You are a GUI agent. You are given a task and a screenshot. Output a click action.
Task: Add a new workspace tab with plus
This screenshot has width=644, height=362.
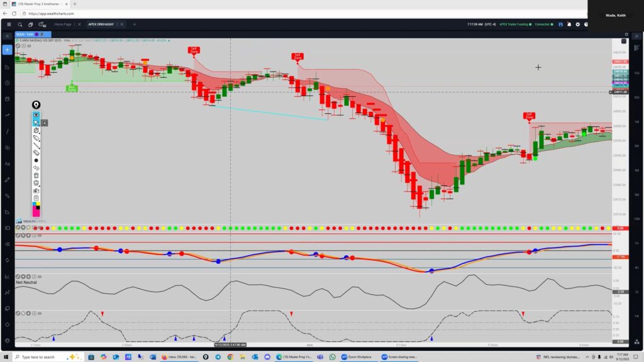coord(134,25)
